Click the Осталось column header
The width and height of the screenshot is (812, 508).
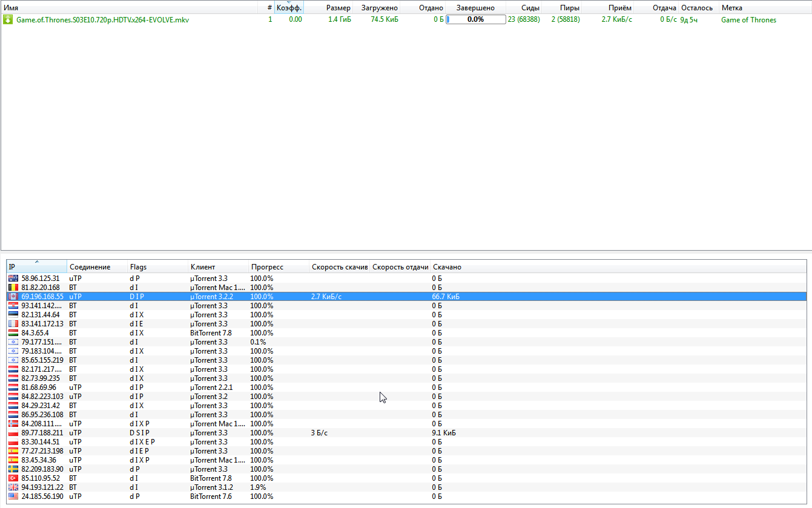[x=699, y=8]
